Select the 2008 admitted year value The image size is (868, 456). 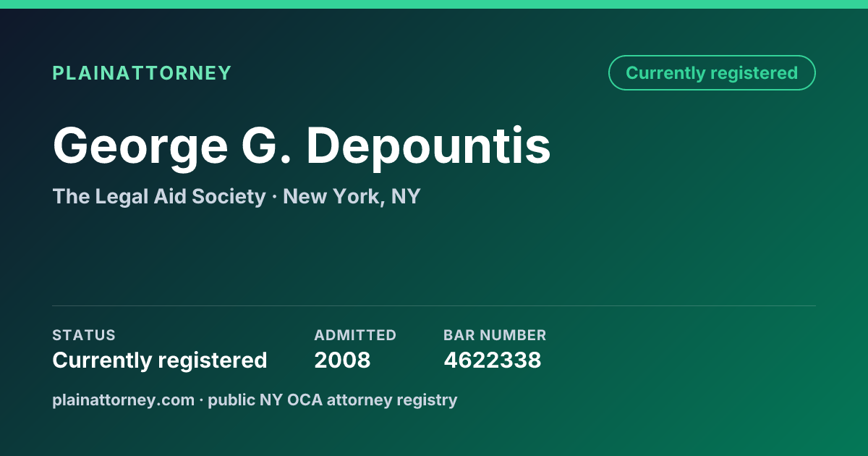[342, 360]
